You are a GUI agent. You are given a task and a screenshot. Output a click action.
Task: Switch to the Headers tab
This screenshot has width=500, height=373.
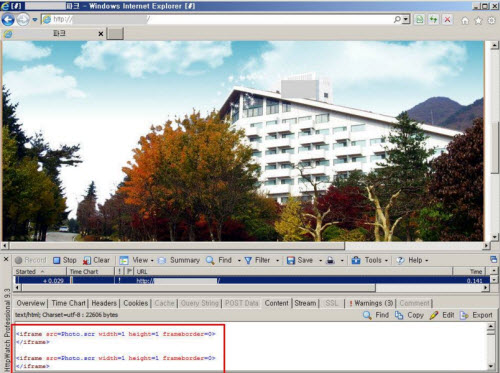[104, 303]
